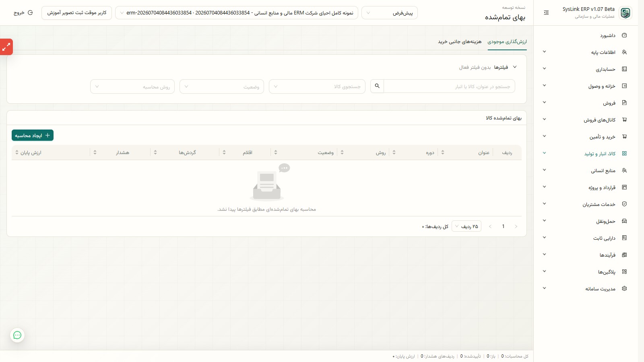Image resolution: width=644 pixels, height=362 pixels.
Task: Sort by the اقلام column arrows
Action: pyautogui.click(x=224, y=152)
